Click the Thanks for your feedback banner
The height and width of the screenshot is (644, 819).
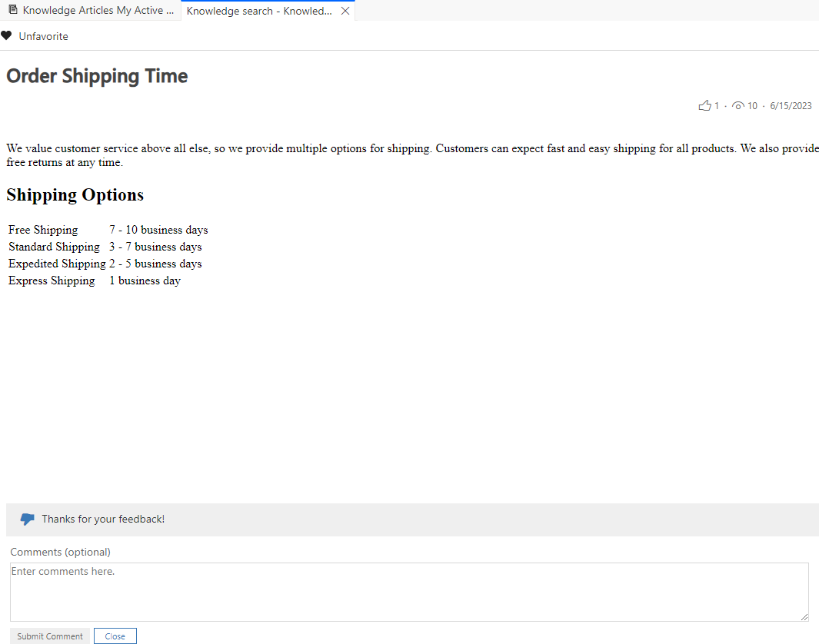pyautogui.click(x=102, y=519)
